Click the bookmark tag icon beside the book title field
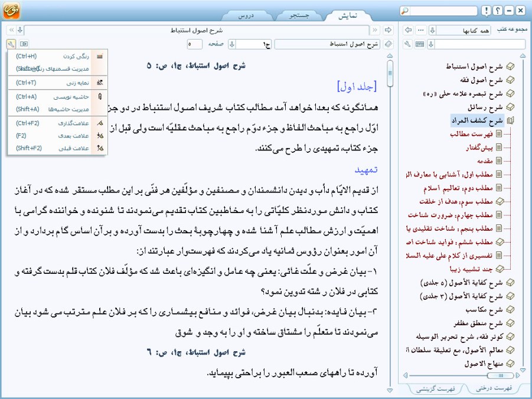 click(x=388, y=44)
